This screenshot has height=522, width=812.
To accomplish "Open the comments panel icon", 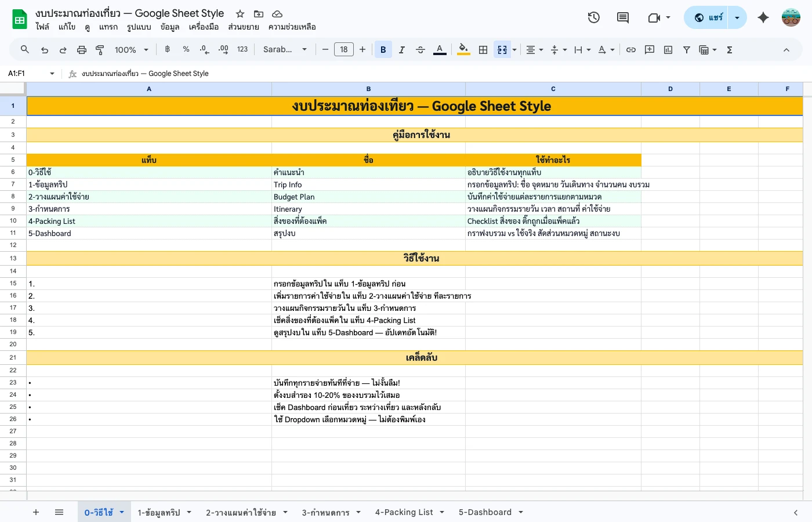I will pyautogui.click(x=623, y=17).
